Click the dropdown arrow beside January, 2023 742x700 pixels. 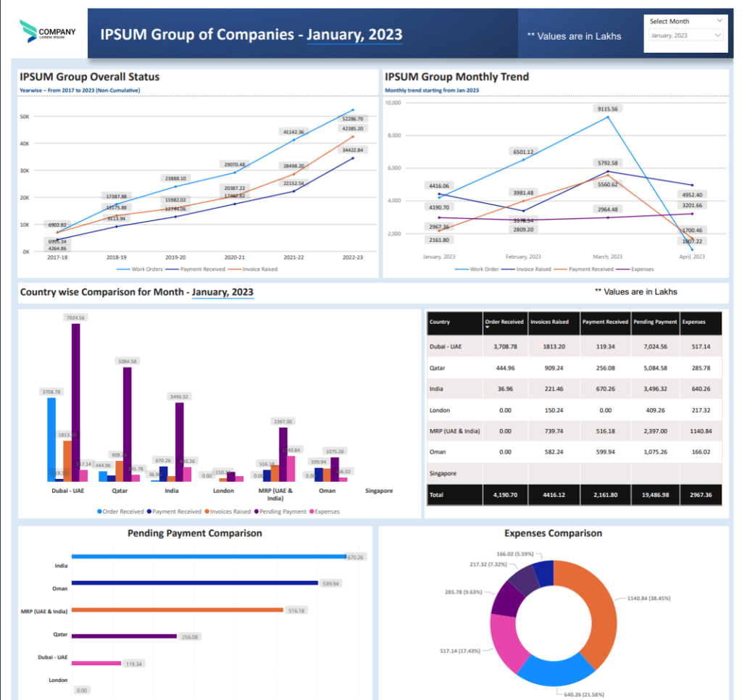(x=718, y=35)
